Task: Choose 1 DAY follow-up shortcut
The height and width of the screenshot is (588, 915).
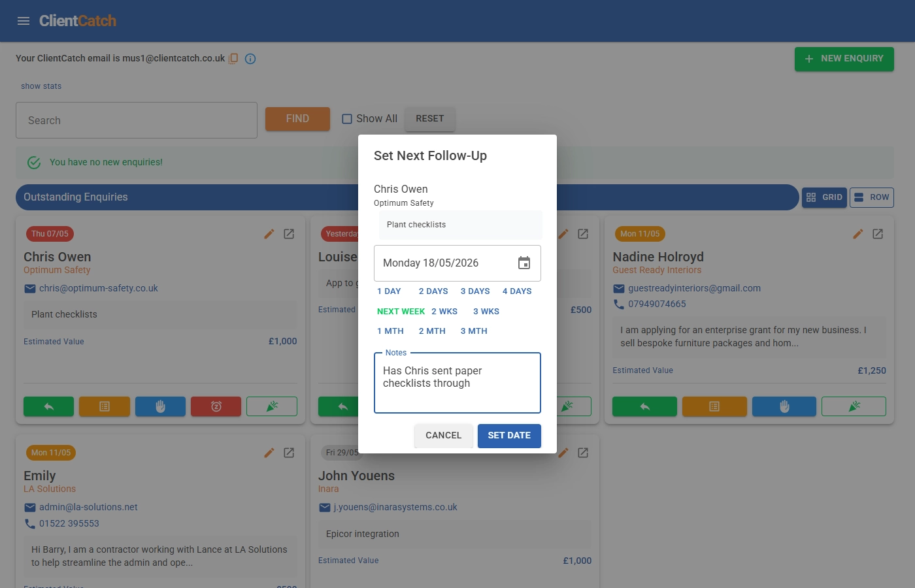Action: click(389, 291)
